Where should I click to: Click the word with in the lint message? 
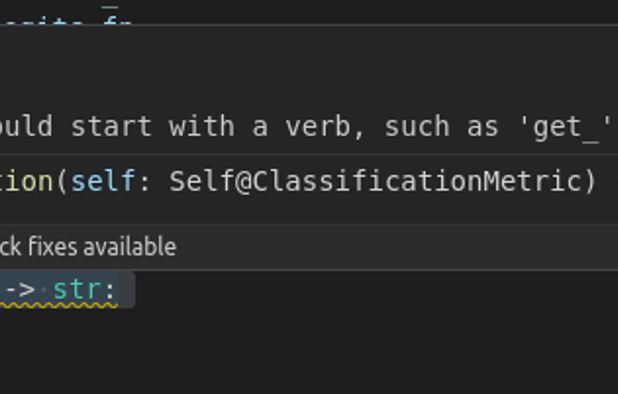pyautogui.click(x=201, y=127)
